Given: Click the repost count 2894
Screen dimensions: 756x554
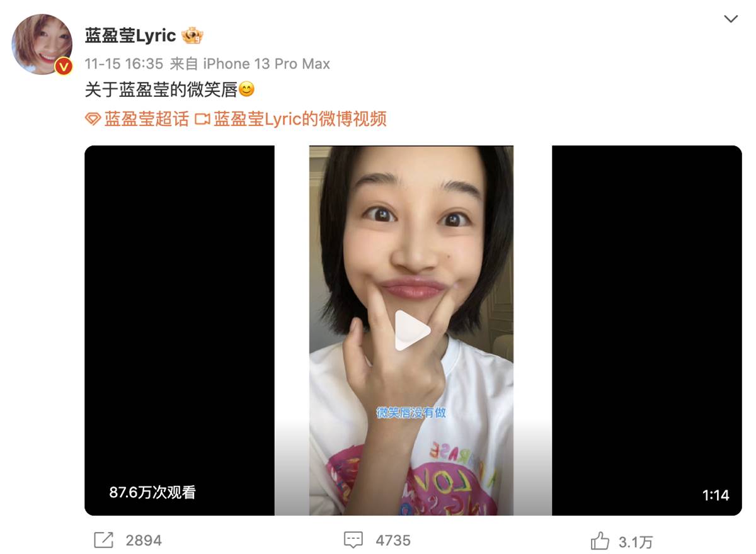Looking at the screenshot, I should [x=144, y=540].
